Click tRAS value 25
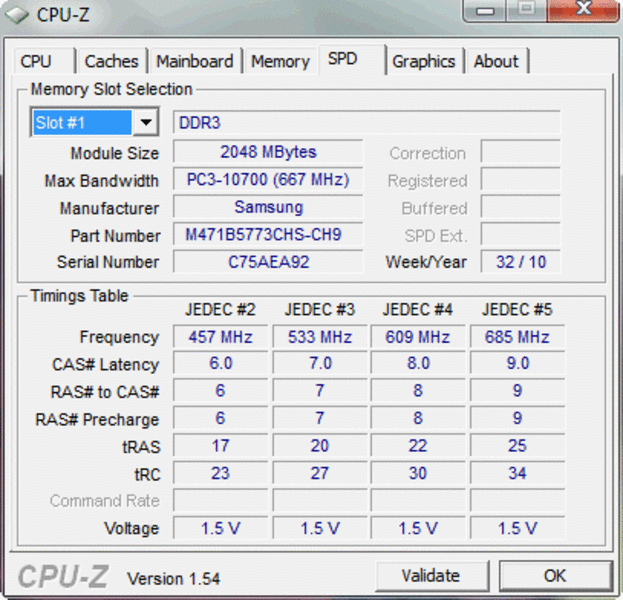623x600 pixels. pyautogui.click(x=517, y=446)
